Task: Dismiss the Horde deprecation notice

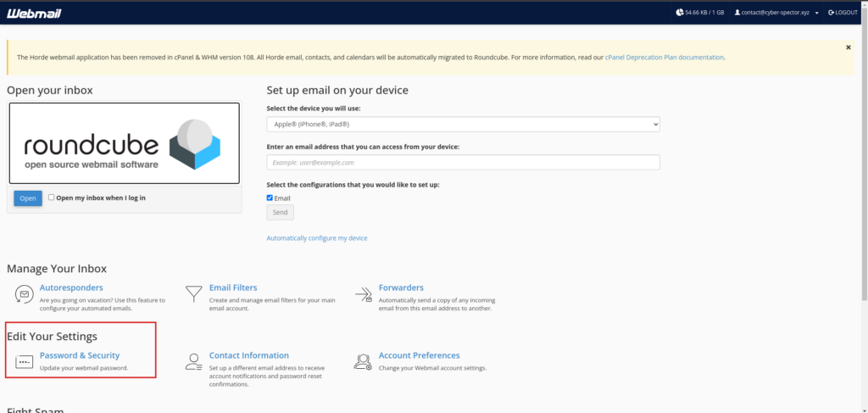Action: tap(848, 47)
